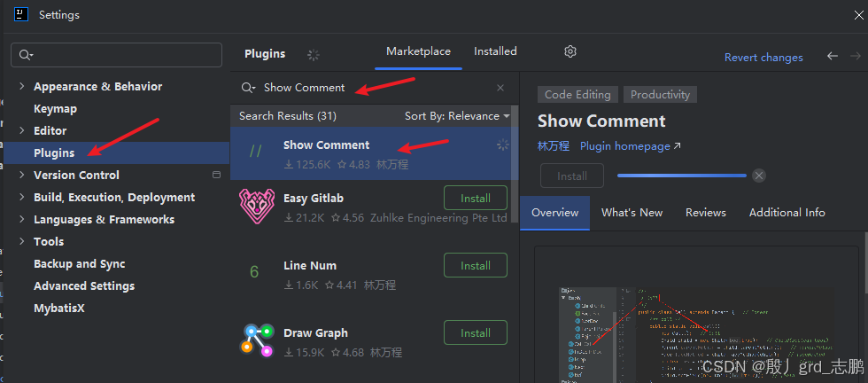The image size is (868, 383).
Task: Select Advanced Settings in the tree
Action: point(84,286)
